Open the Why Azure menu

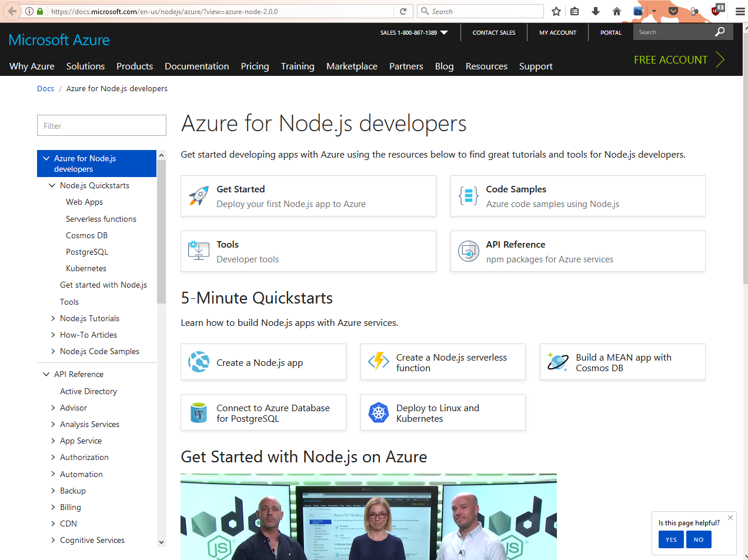[x=32, y=66]
